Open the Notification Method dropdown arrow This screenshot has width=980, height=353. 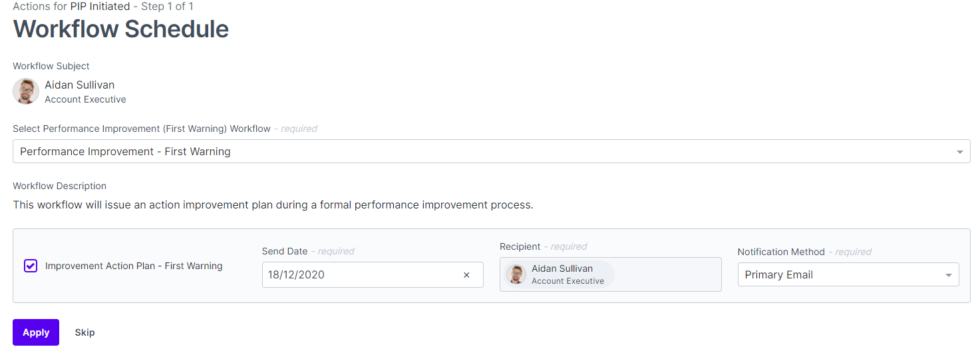point(948,275)
